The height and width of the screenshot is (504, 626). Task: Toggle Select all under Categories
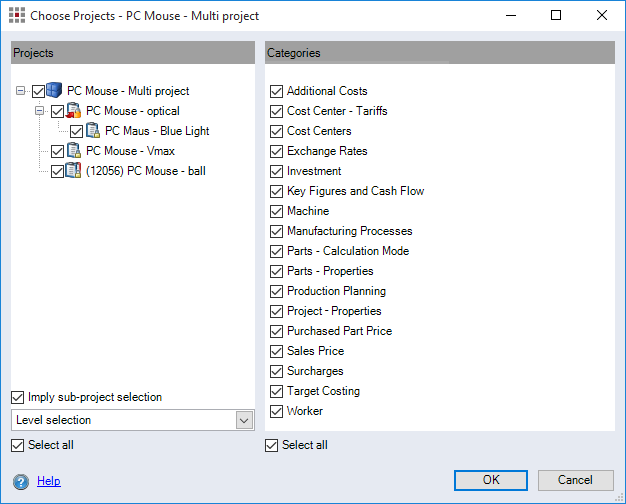click(x=272, y=445)
